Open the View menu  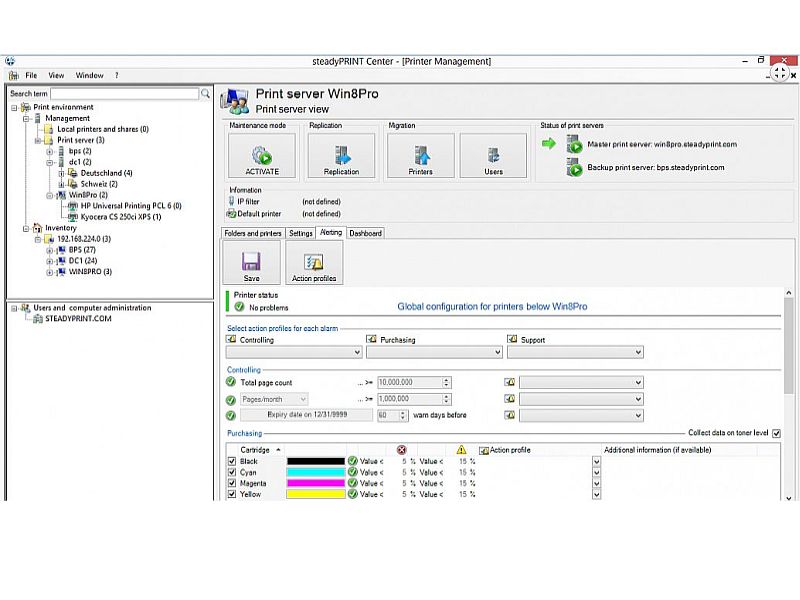[x=56, y=76]
